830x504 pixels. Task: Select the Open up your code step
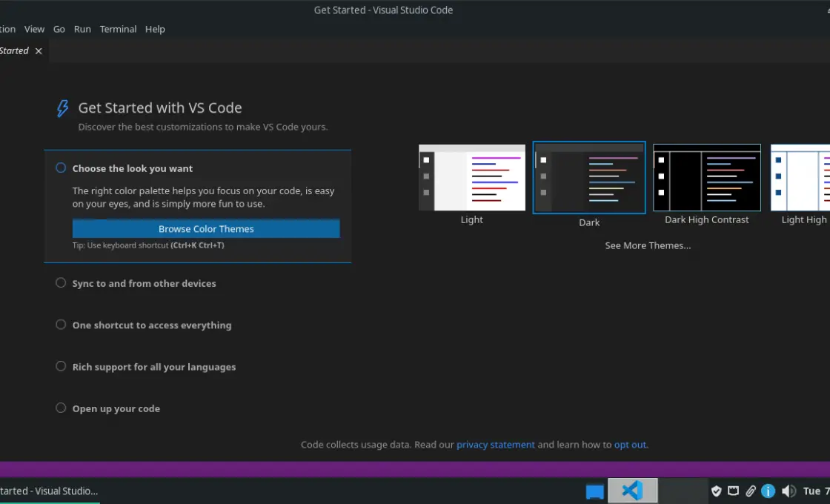pyautogui.click(x=116, y=408)
